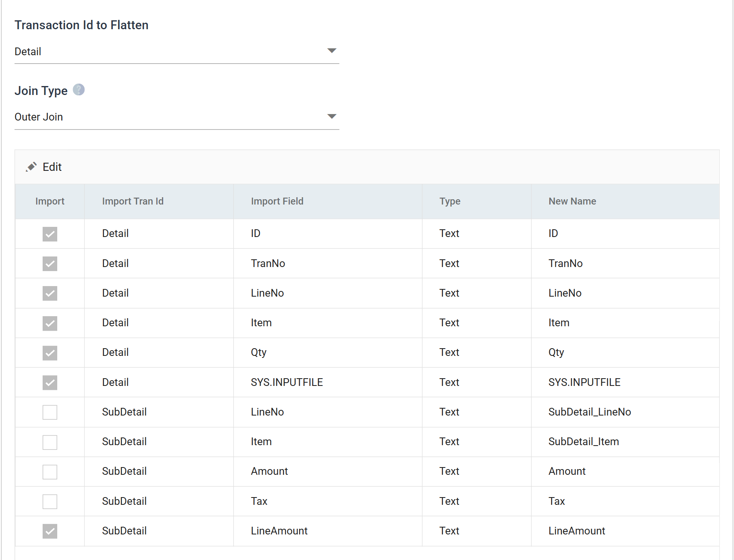Click the Join Type label

[x=41, y=90]
